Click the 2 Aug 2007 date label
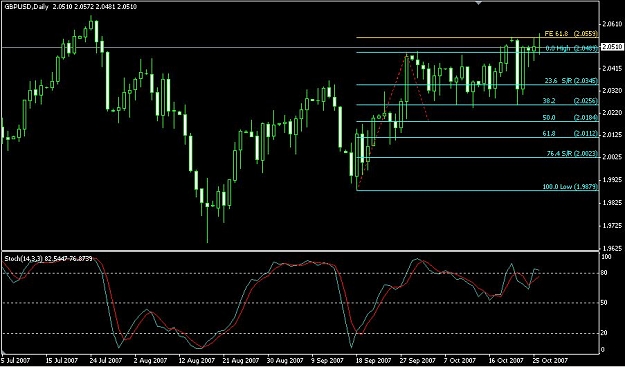 pos(151,360)
